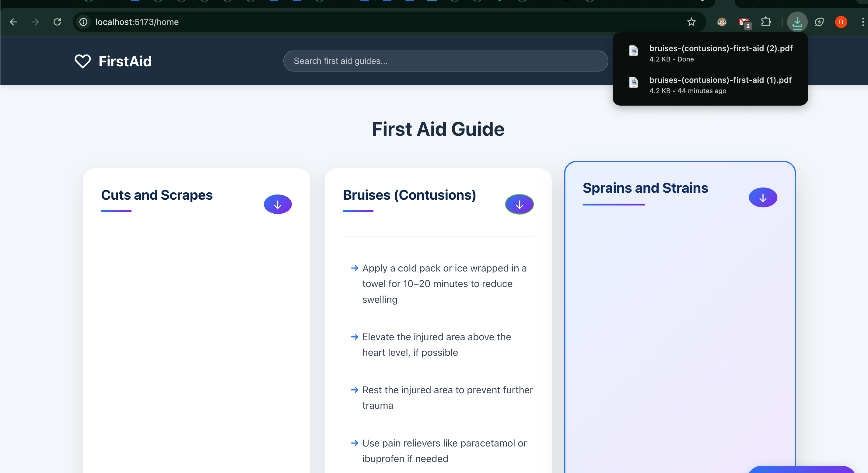
Task: Bookmark this page with the star icon
Action: (x=691, y=22)
